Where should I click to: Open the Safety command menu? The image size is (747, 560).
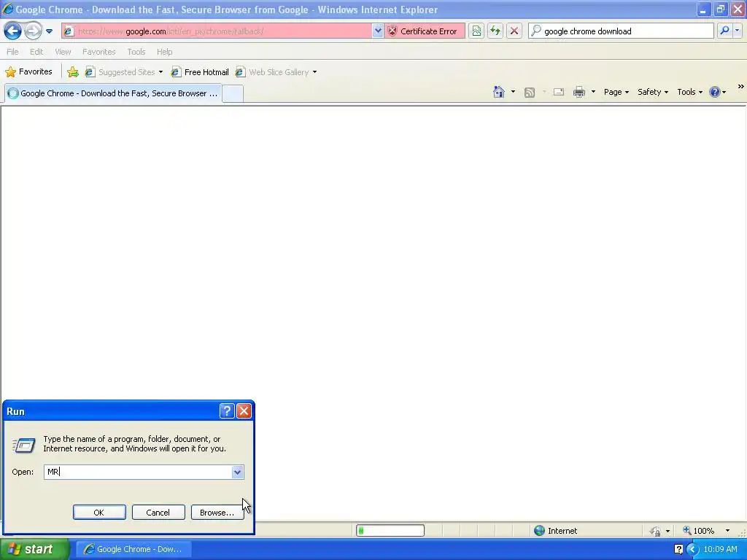[x=653, y=92]
